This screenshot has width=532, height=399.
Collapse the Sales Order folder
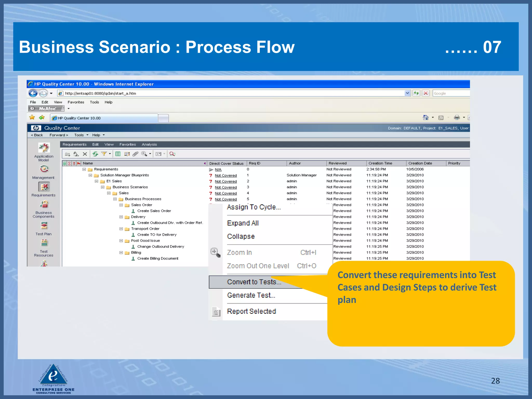[121, 205]
